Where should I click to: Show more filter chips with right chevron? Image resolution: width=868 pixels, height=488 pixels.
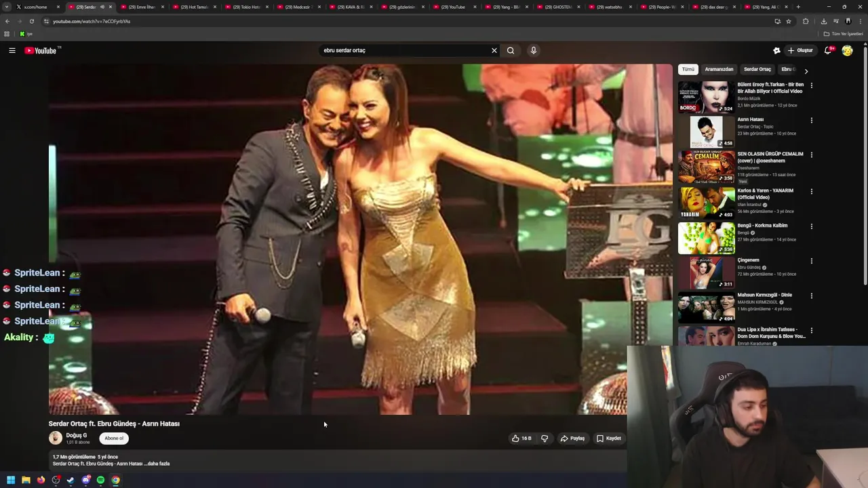click(x=806, y=70)
